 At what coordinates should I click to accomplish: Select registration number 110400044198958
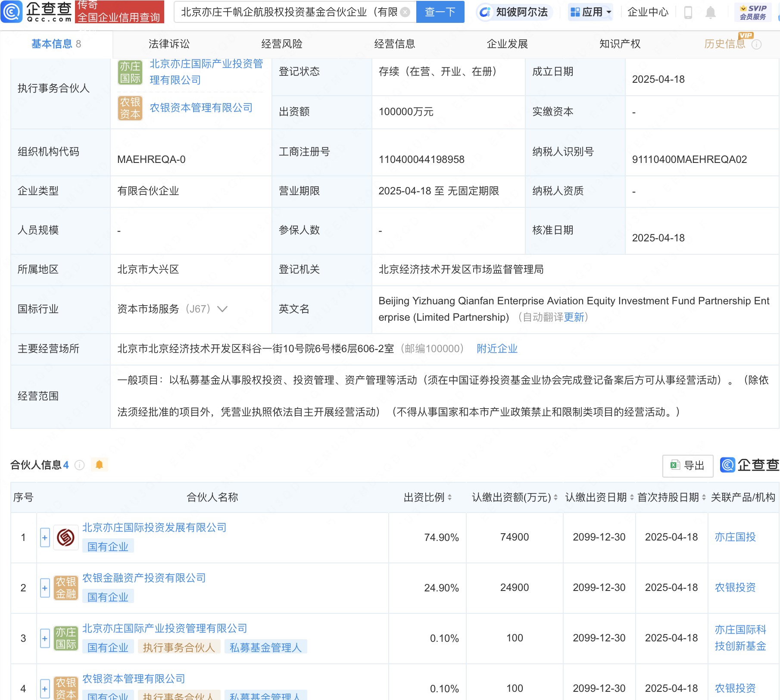[421, 159]
